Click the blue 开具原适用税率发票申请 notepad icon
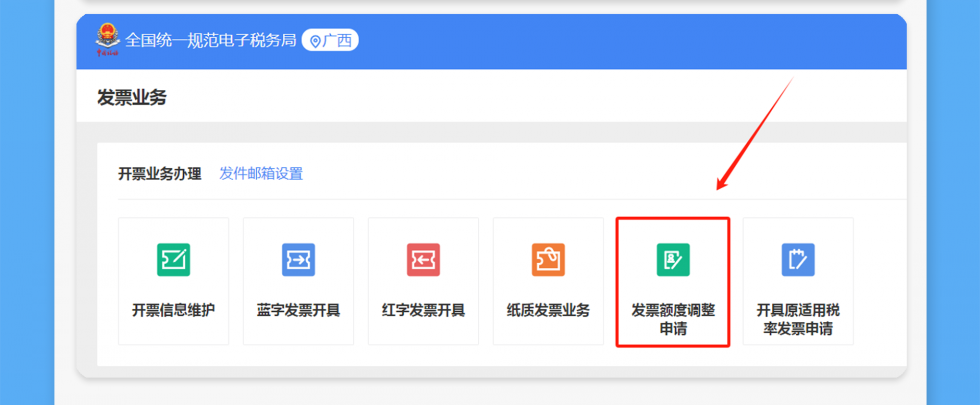This screenshot has width=980, height=405. 798,260
